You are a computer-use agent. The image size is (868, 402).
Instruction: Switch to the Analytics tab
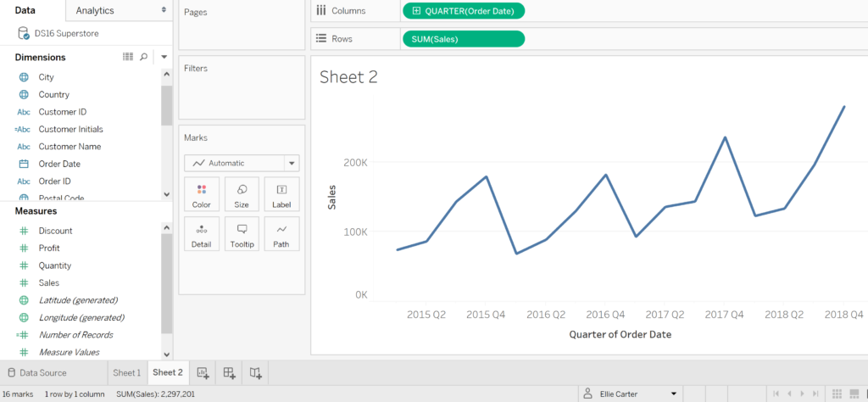95,10
